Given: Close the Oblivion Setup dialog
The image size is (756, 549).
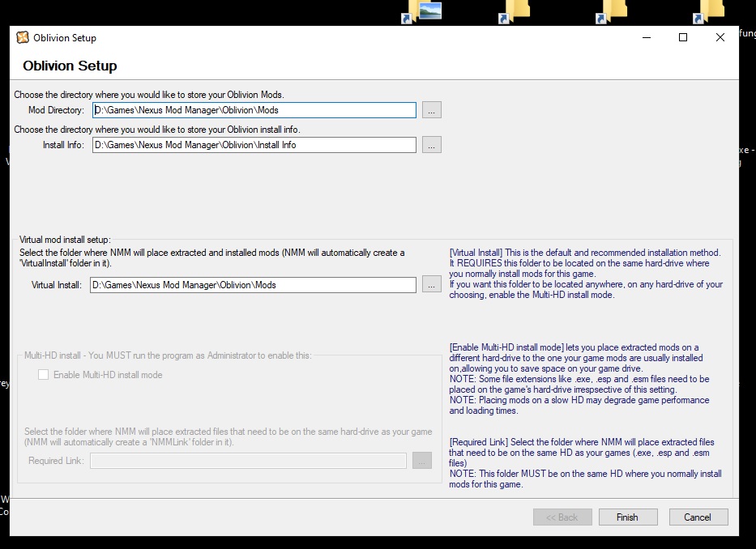Looking at the screenshot, I should [x=720, y=37].
